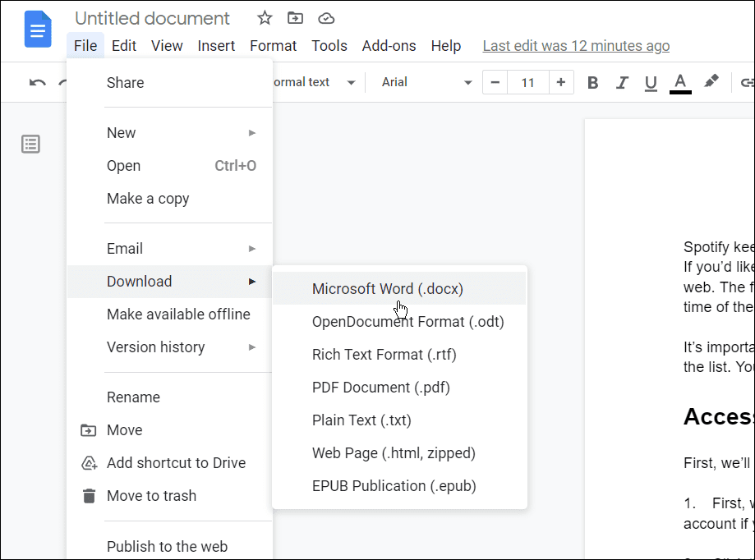Screen dimensions: 755x560
Task: Open the Insert menu
Action: (x=216, y=46)
